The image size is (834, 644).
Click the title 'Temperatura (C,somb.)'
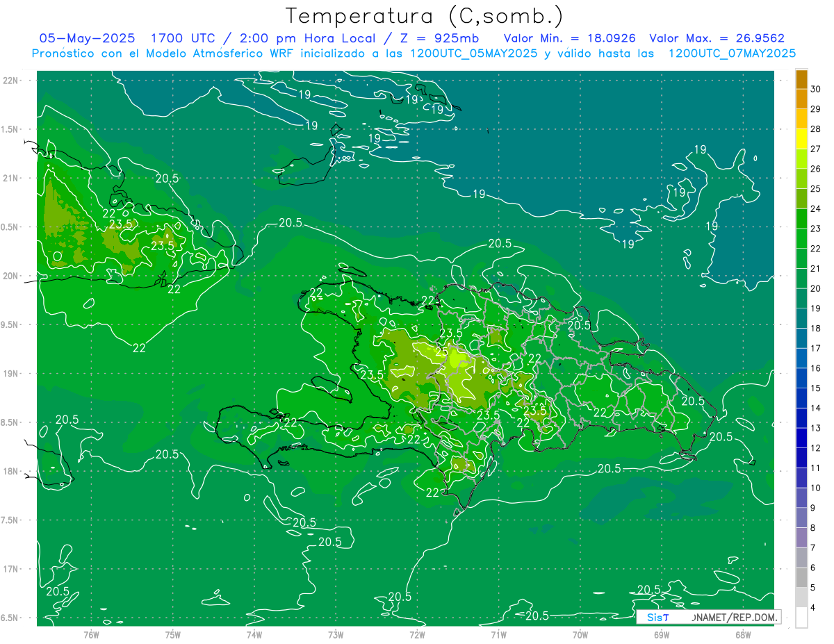pos(425,16)
